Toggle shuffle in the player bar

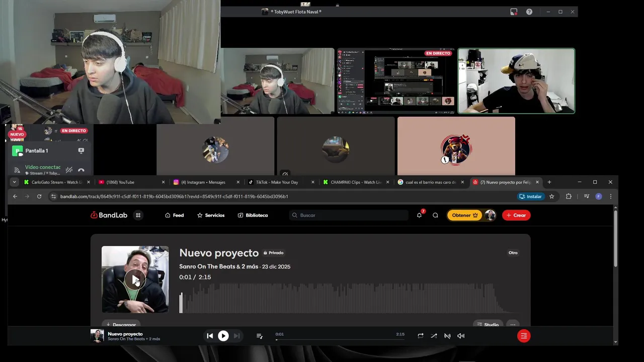click(434, 336)
